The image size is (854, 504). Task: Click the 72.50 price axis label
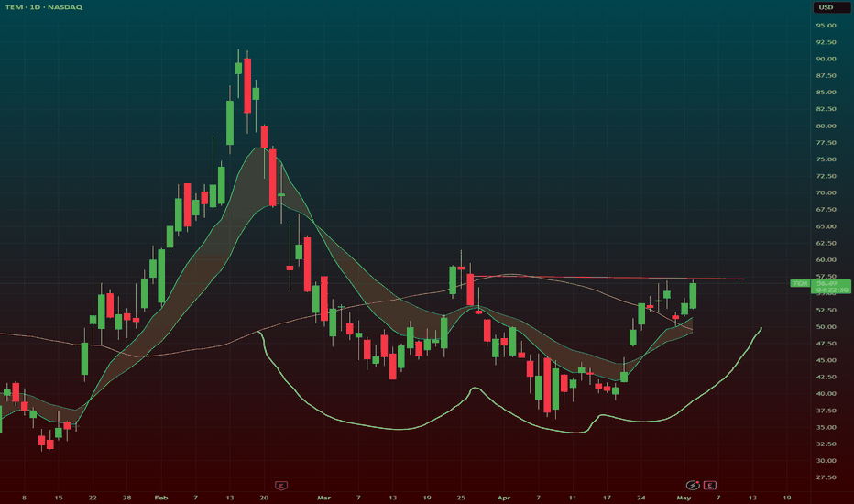(x=826, y=176)
